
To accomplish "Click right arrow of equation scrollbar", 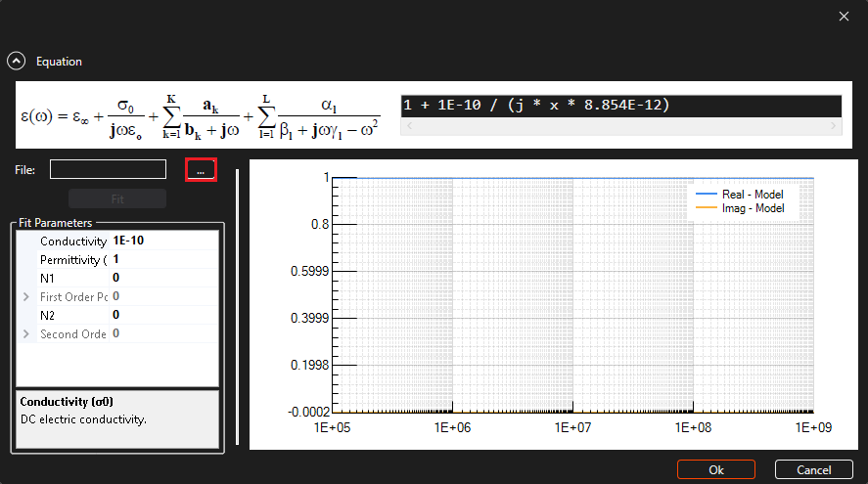I will [x=833, y=126].
